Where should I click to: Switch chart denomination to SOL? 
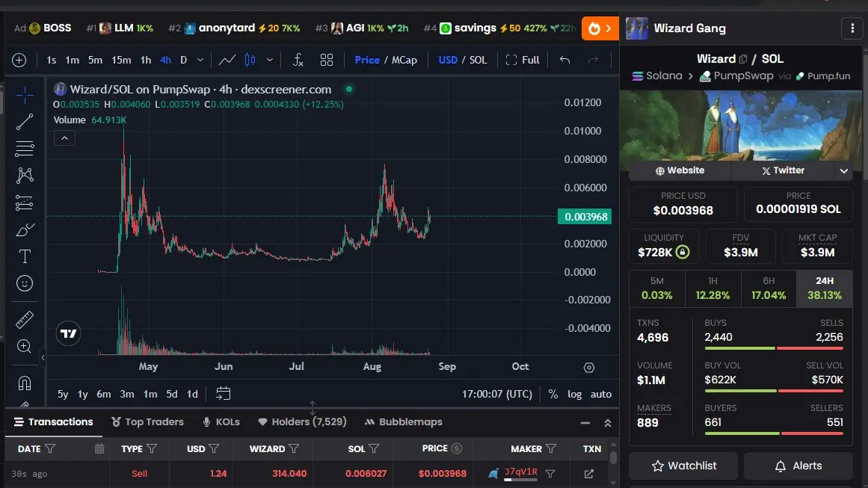(x=478, y=60)
